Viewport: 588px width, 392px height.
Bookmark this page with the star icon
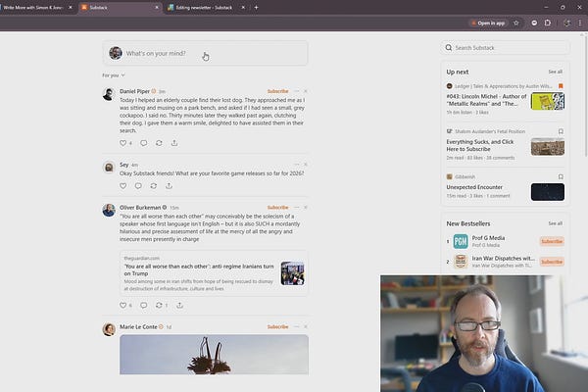point(516,23)
